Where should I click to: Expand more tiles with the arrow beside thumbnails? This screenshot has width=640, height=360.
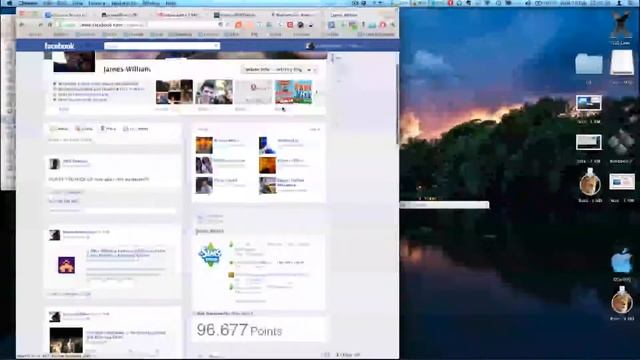point(317,92)
